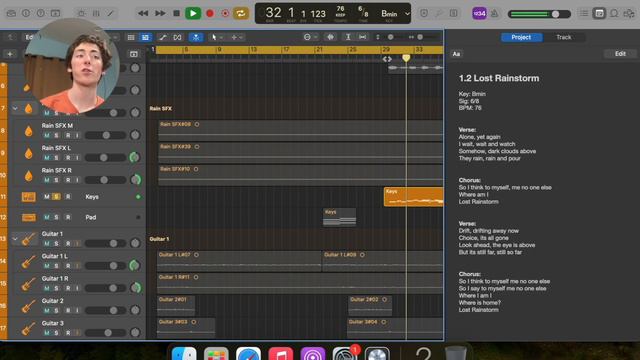Click the Rain SFX M water drop icon
This screenshot has height=360, width=640.
[29, 131]
